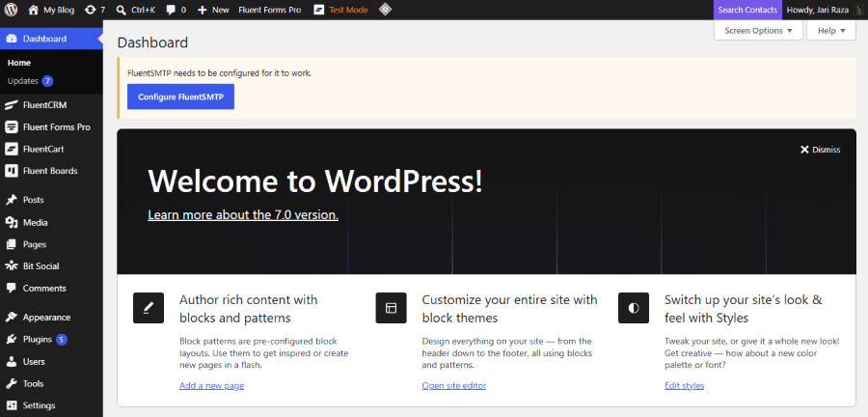Click the WordPress logo in admin bar

click(x=11, y=10)
